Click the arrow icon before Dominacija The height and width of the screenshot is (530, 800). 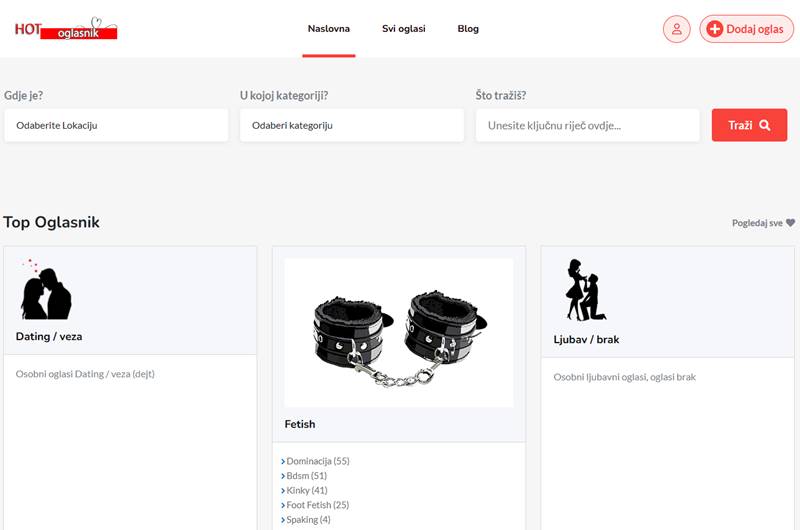click(283, 462)
